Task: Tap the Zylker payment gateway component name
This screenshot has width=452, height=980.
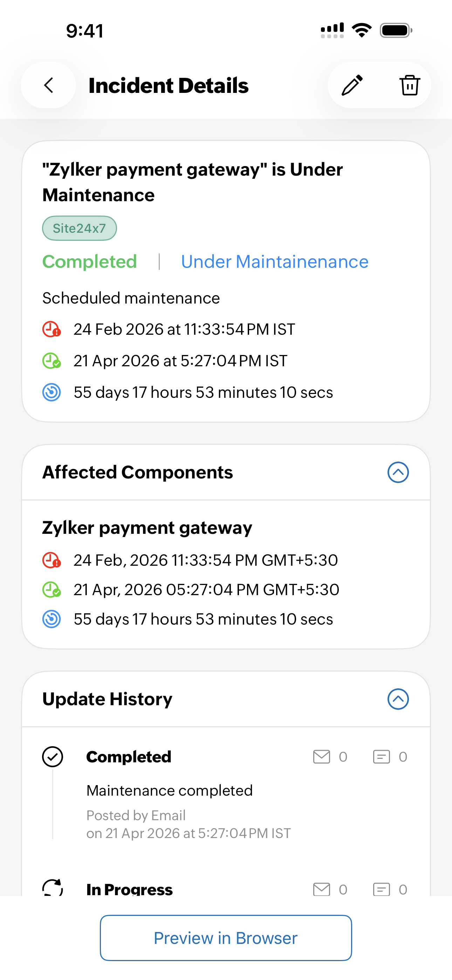Action: (x=147, y=528)
